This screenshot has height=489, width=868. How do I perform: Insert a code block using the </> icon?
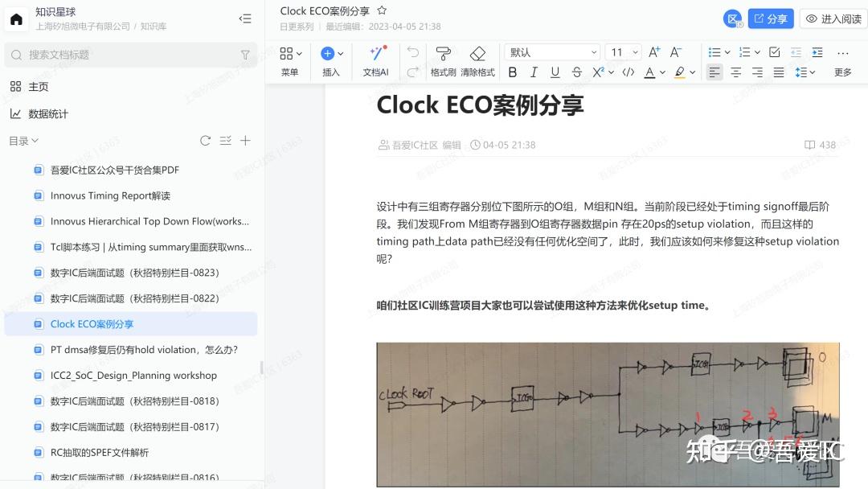point(628,72)
